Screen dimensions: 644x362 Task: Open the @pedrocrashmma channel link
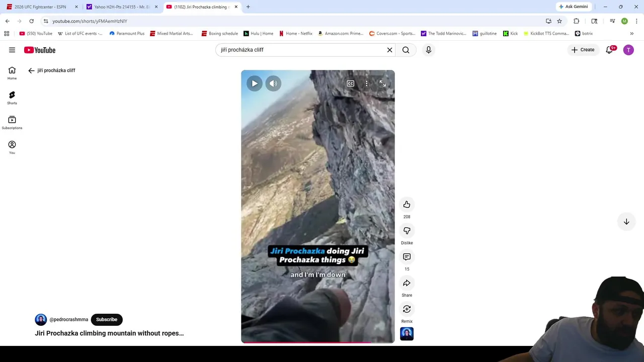click(69, 319)
